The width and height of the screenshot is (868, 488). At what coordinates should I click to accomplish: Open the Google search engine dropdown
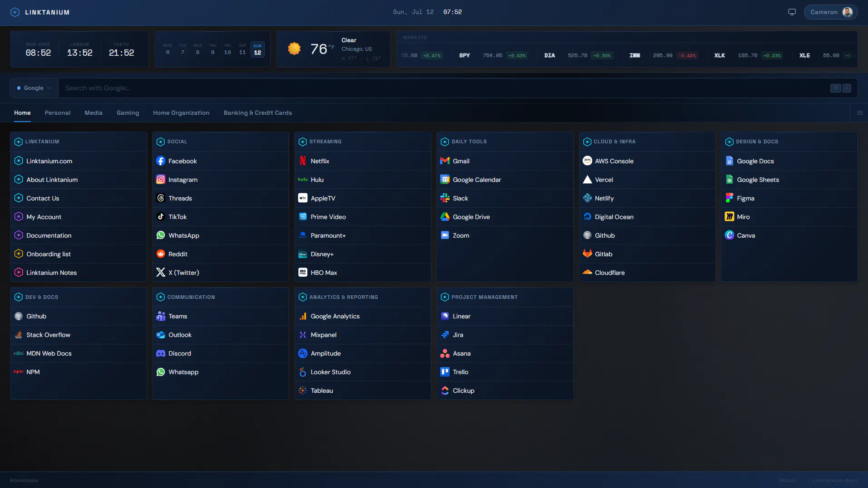tap(34, 88)
